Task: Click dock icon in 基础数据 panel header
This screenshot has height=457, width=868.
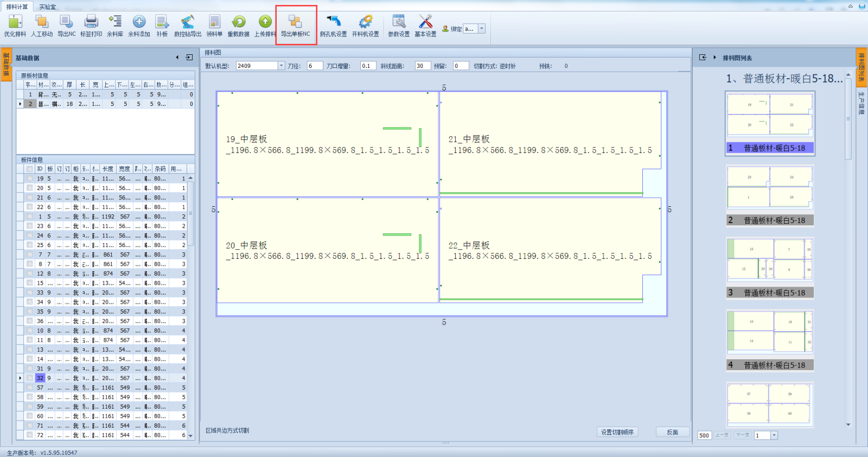Action: [189, 57]
